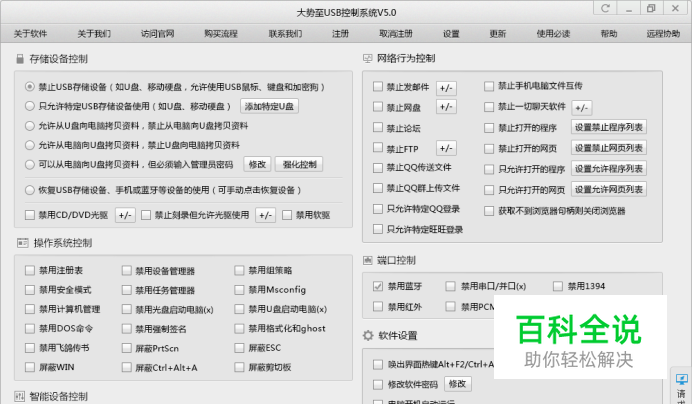Image resolution: width=692 pixels, height=404 pixels.
Task: Open the 关于我们 menu
Action: coord(94,34)
